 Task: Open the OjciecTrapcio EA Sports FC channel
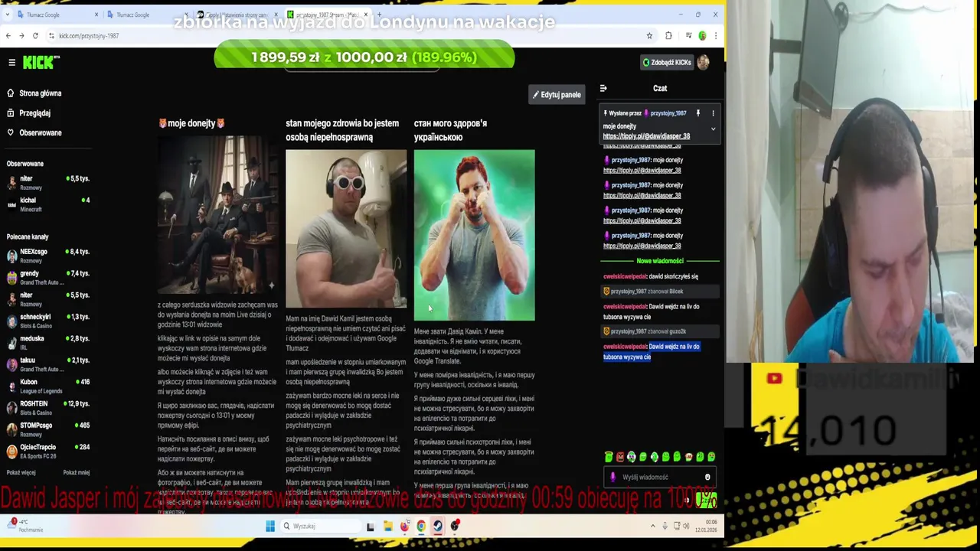pos(47,451)
